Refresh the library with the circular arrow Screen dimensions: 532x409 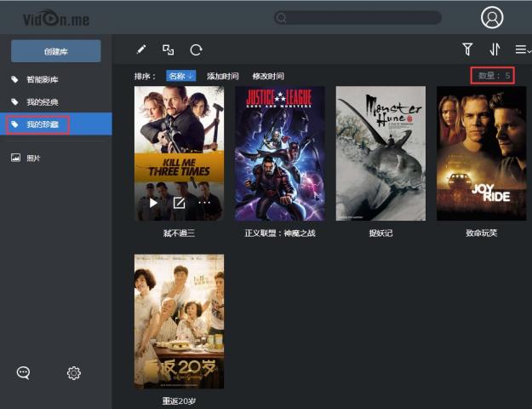tap(196, 50)
